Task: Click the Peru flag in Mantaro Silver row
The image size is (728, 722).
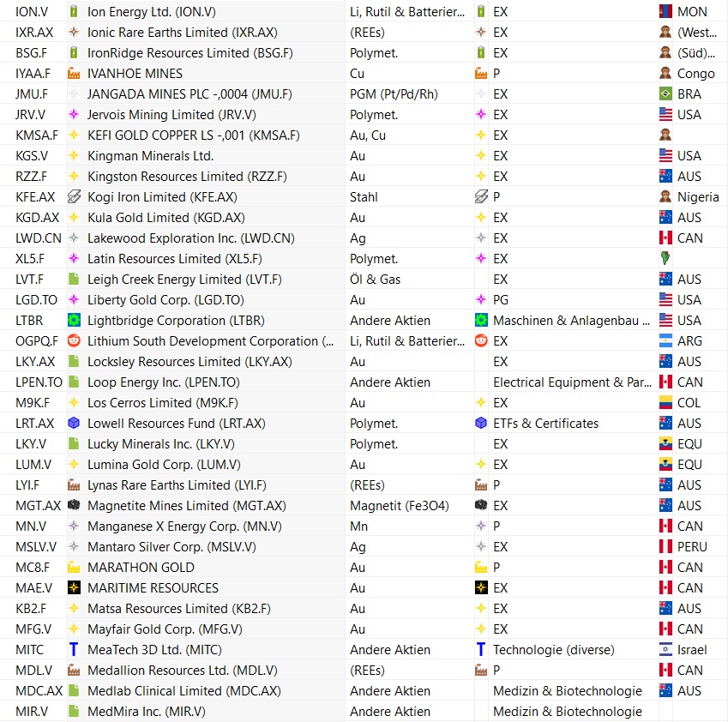Action: (x=665, y=546)
